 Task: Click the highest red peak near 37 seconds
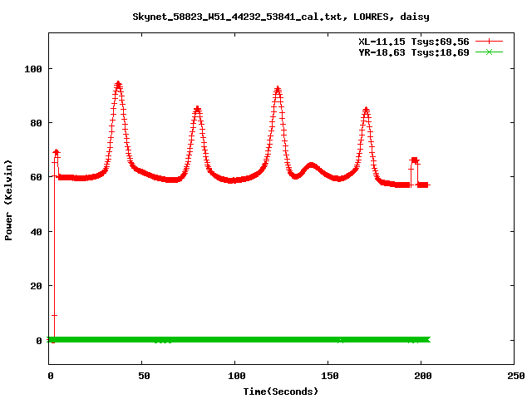118,85
